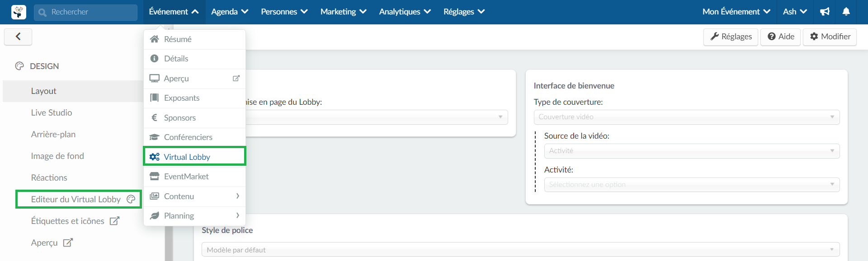868x261 pixels.
Task: Click the Aperçu monitor icon
Action: tap(155, 78)
